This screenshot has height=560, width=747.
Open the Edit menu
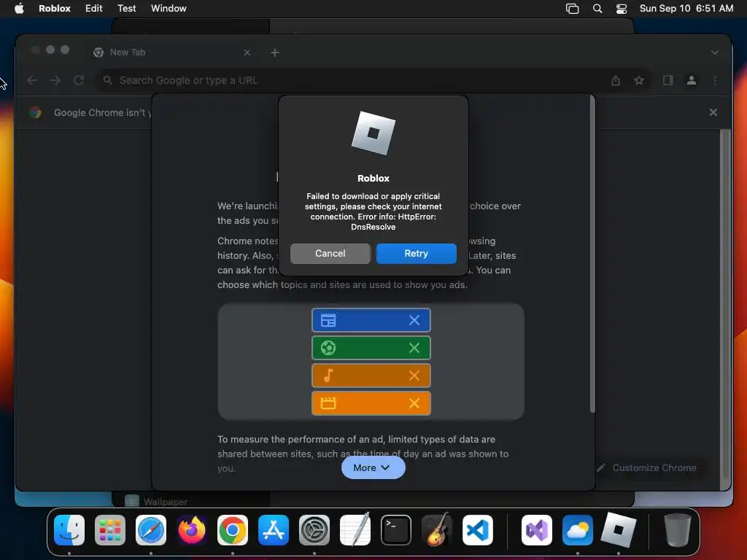[x=94, y=8]
